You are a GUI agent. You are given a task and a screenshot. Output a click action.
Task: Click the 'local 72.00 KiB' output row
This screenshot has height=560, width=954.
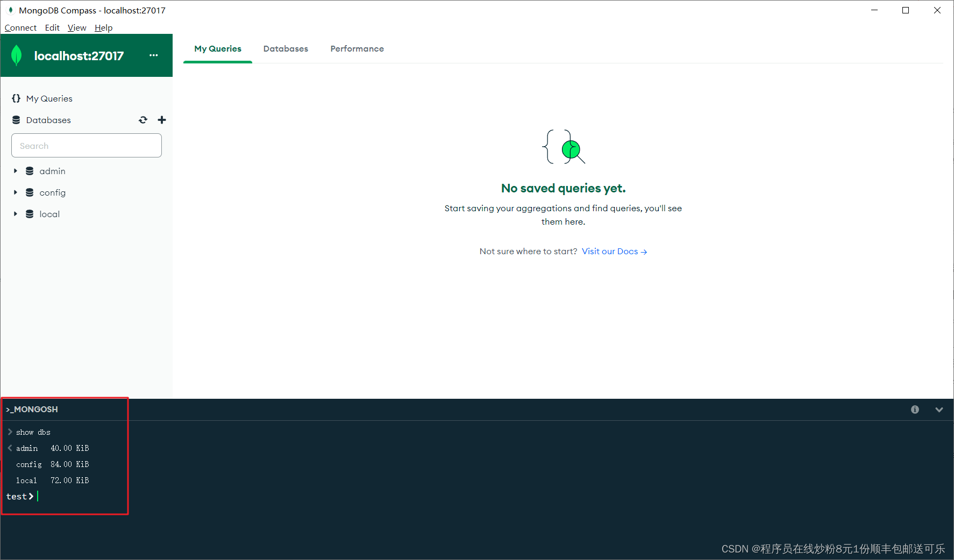point(53,480)
